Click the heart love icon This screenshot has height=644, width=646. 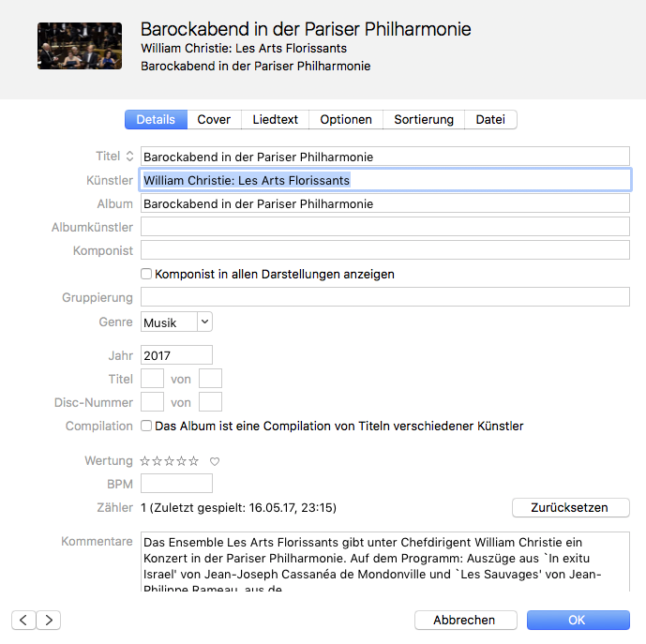[214, 461]
